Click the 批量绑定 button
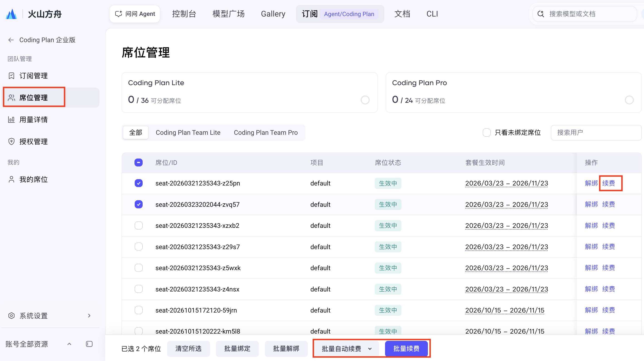Image resolution: width=644 pixels, height=361 pixels. point(237,349)
